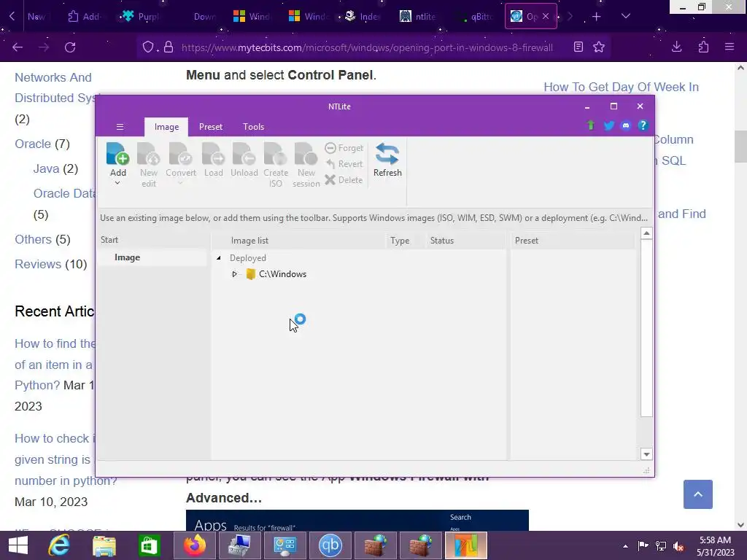Open the taskbar clock and date
The width and height of the screenshot is (747, 560).
click(x=715, y=546)
